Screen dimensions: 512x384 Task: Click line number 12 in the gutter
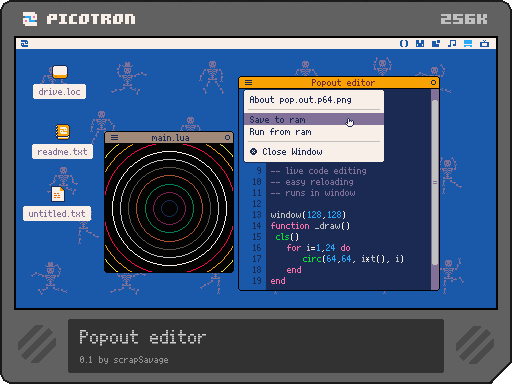pos(257,204)
